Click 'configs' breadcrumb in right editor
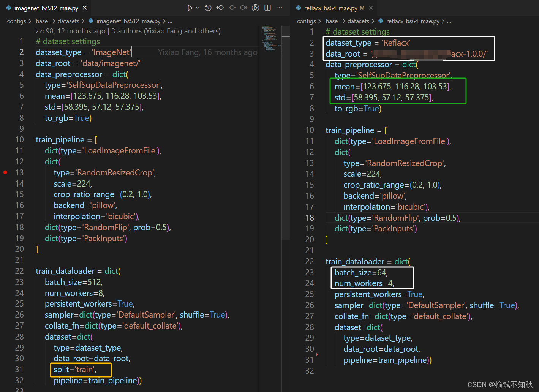This screenshot has height=392, width=539. [x=306, y=21]
